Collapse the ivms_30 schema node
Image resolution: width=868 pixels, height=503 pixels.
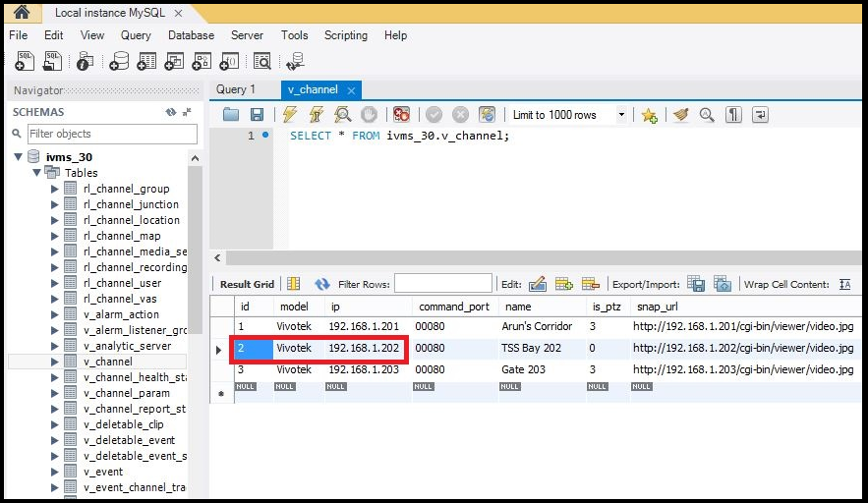pyautogui.click(x=19, y=156)
